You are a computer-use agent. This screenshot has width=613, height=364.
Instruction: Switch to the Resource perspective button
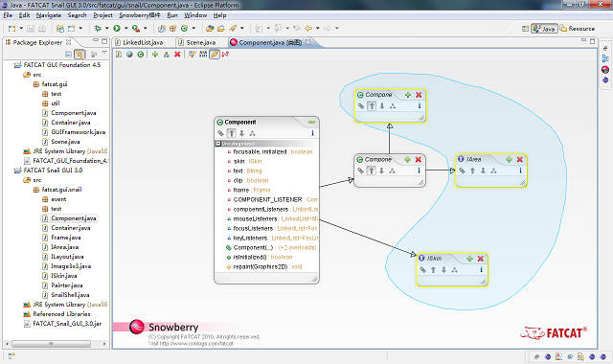point(578,29)
